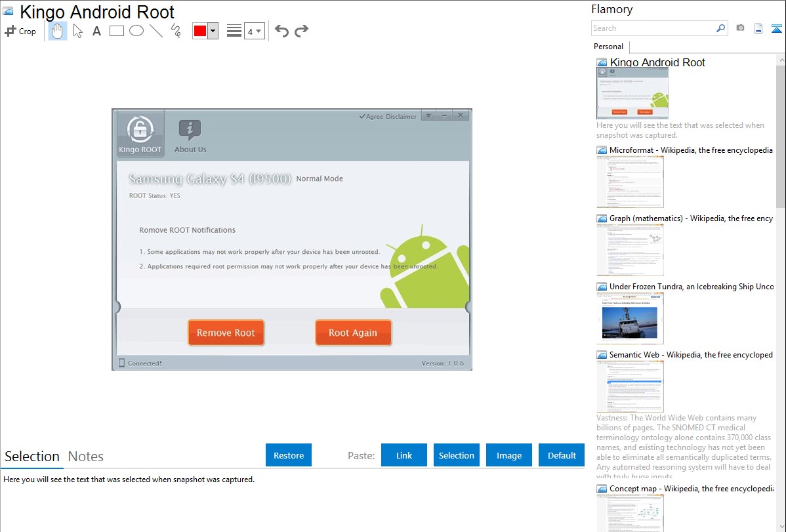The width and height of the screenshot is (786, 532).
Task: Open the Microformat Wikipedia snapshot thumbnail
Action: tap(630, 182)
